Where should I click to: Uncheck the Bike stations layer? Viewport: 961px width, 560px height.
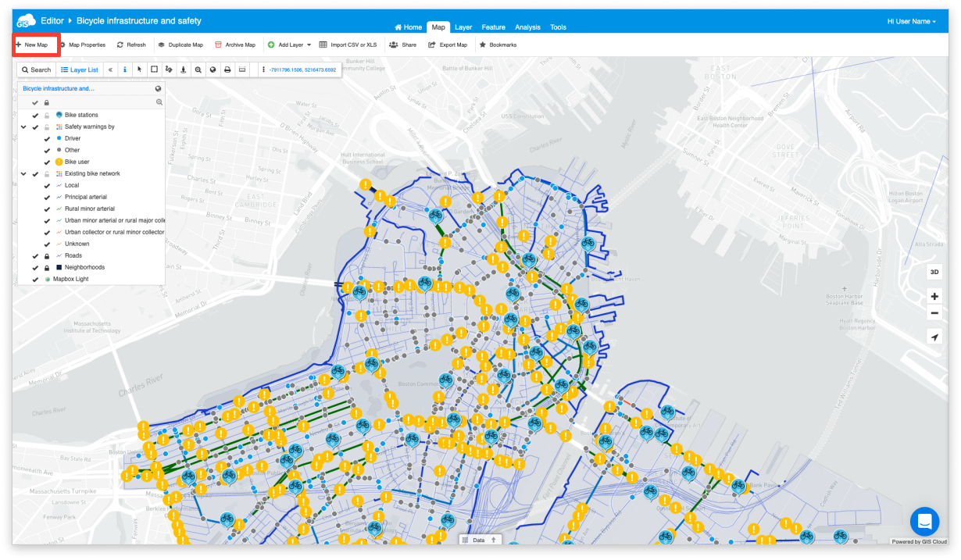(35, 114)
